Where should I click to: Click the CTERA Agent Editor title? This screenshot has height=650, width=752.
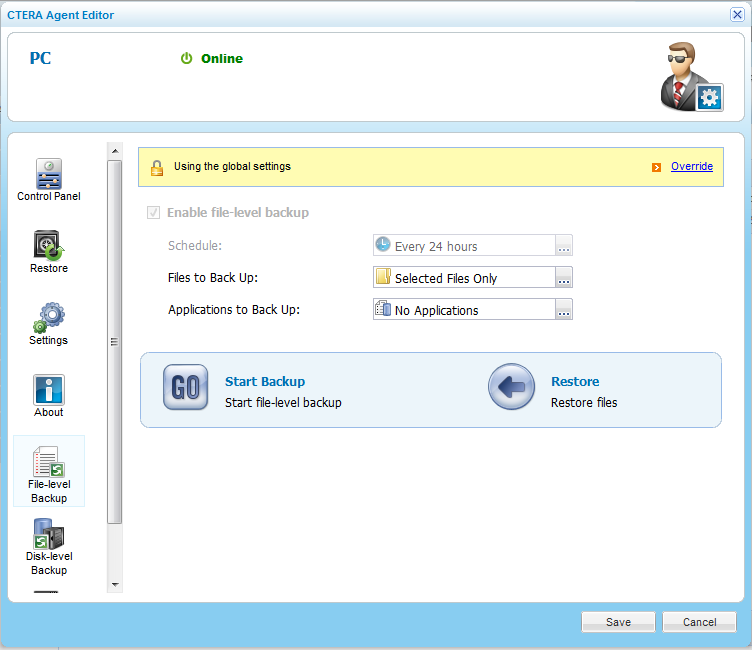(x=60, y=15)
